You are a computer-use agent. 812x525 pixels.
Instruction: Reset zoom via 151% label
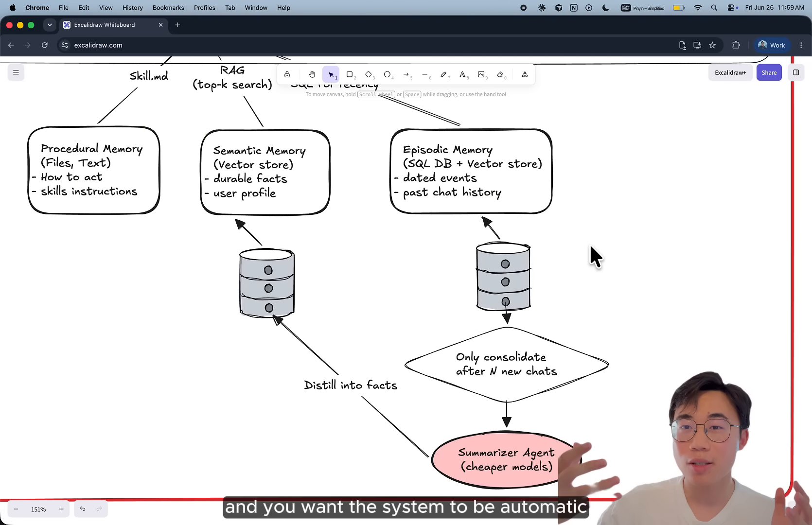click(38, 509)
